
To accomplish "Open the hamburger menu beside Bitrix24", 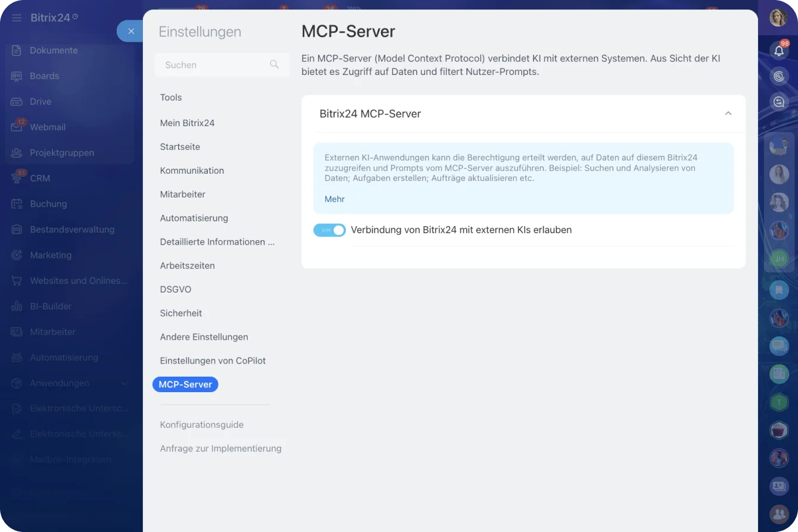I will [x=17, y=18].
